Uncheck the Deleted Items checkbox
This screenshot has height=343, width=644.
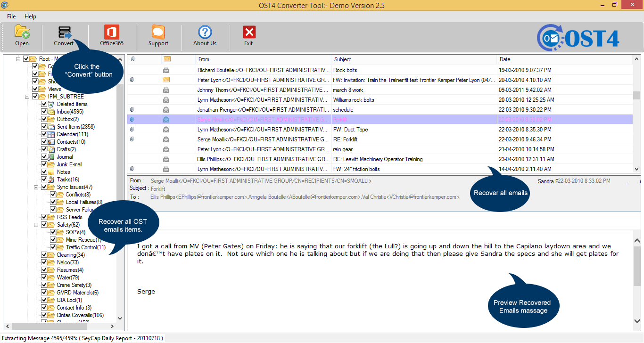(x=44, y=104)
